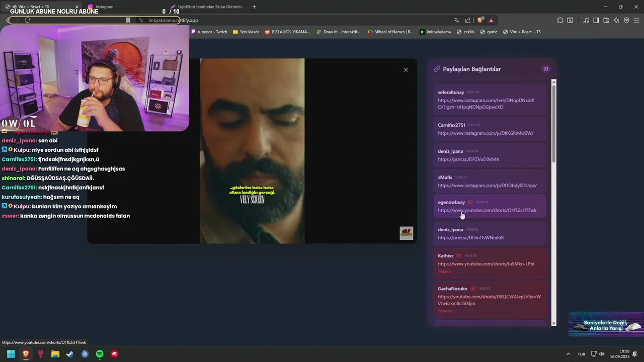This screenshot has width=644, height=362.
Task: Click the Saniyelerle Değil ad banner
Action: [x=606, y=325]
